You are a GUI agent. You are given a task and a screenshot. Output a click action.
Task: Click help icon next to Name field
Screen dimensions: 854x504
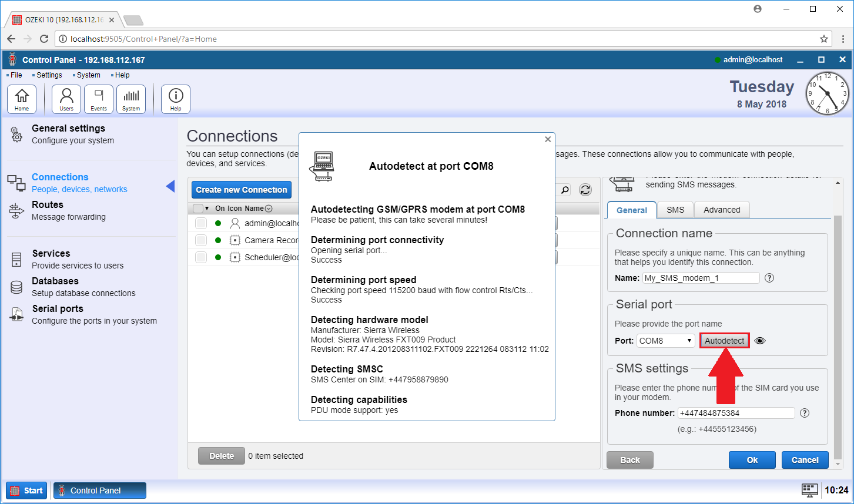coord(769,278)
